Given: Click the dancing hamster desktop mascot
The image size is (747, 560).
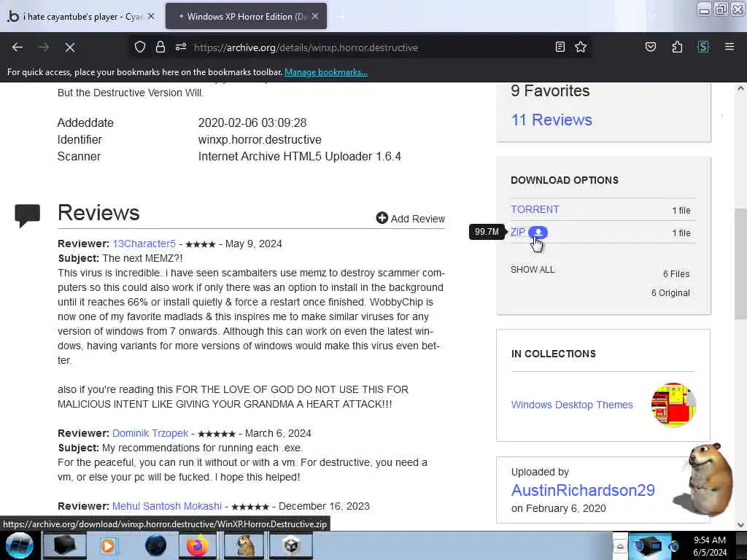Looking at the screenshot, I should [x=705, y=480].
